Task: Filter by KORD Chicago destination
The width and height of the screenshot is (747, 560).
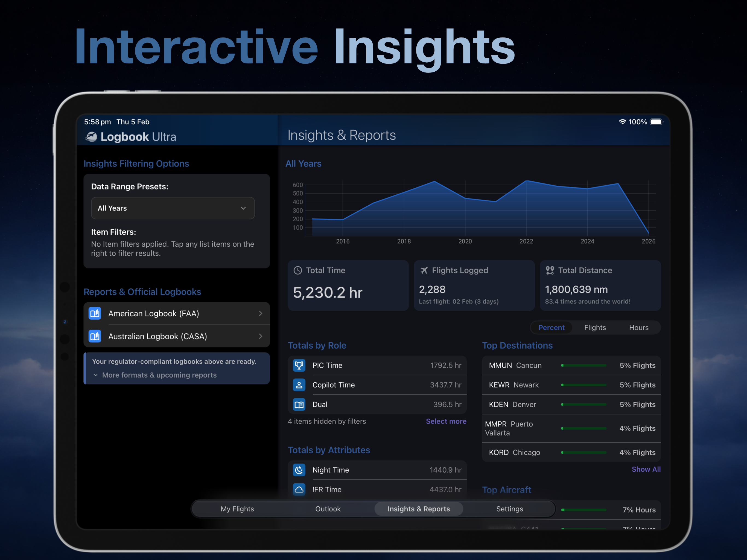Action: 571,453
